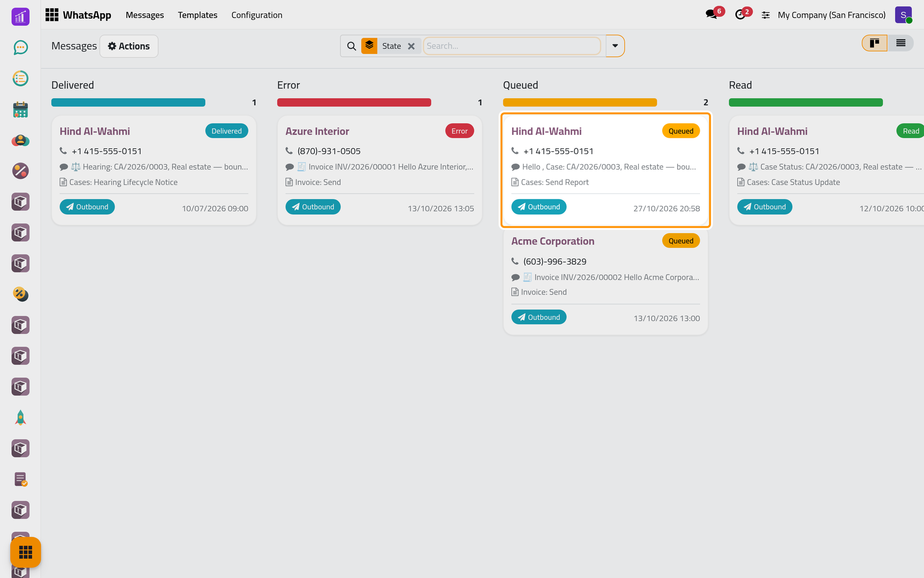924x578 pixels.
Task: Open the rocket sidebar icon
Action: (x=20, y=418)
